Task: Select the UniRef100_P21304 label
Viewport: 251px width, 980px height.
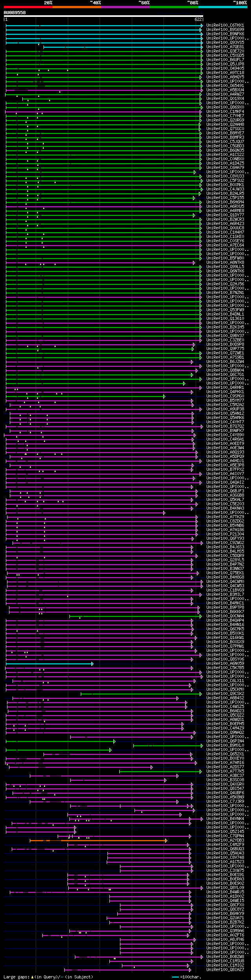Action: [225, 534]
